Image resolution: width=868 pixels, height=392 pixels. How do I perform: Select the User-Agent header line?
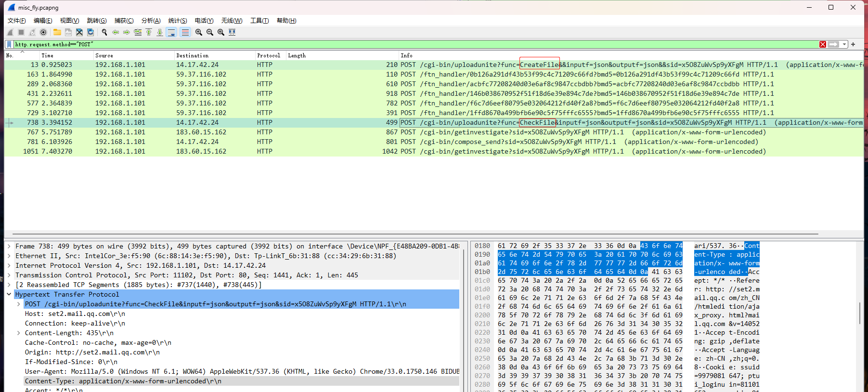[x=242, y=371]
